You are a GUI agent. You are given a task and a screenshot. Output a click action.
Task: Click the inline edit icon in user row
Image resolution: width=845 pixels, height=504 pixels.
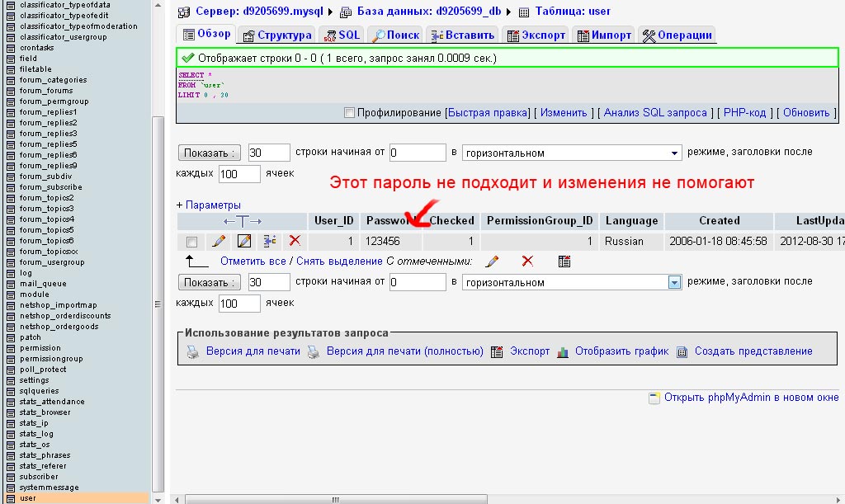click(x=244, y=242)
